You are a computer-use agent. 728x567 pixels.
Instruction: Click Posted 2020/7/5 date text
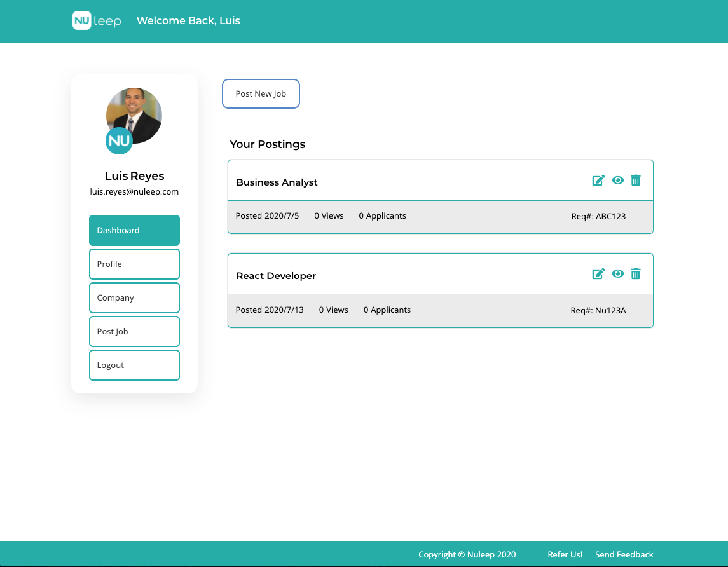pos(267,215)
